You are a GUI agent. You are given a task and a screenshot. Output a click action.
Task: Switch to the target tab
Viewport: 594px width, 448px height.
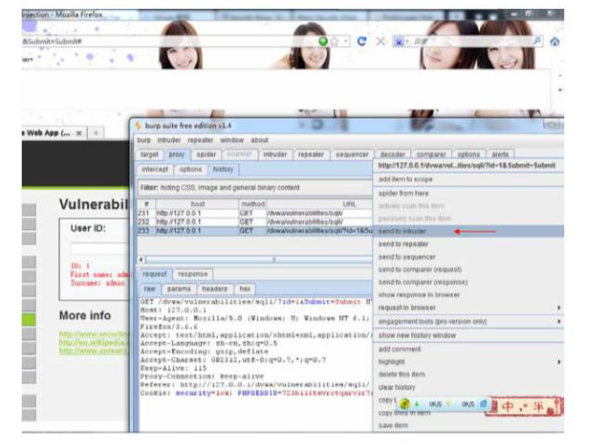[149, 155]
